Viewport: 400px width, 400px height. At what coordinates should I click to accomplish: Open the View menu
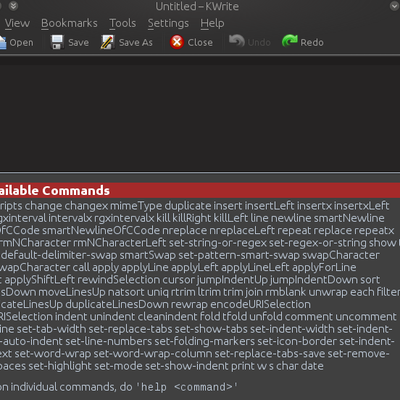(x=17, y=23)
